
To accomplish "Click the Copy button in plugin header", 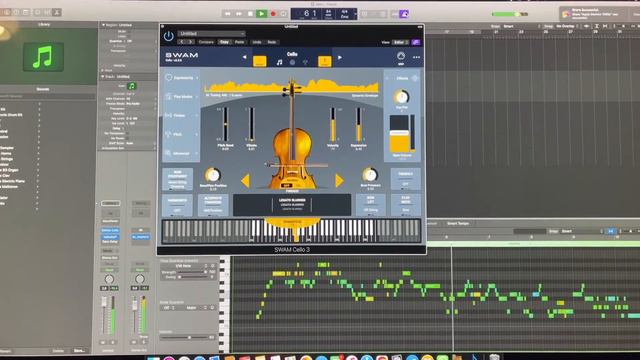I will click(224, 42).
